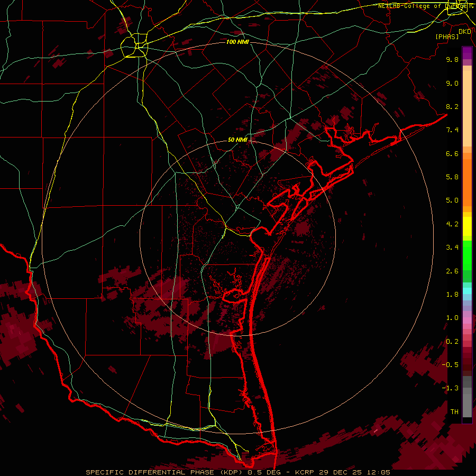Click the 5.0 legend value
The width and height of the screenshot is (476, 476).
(452, 200)
